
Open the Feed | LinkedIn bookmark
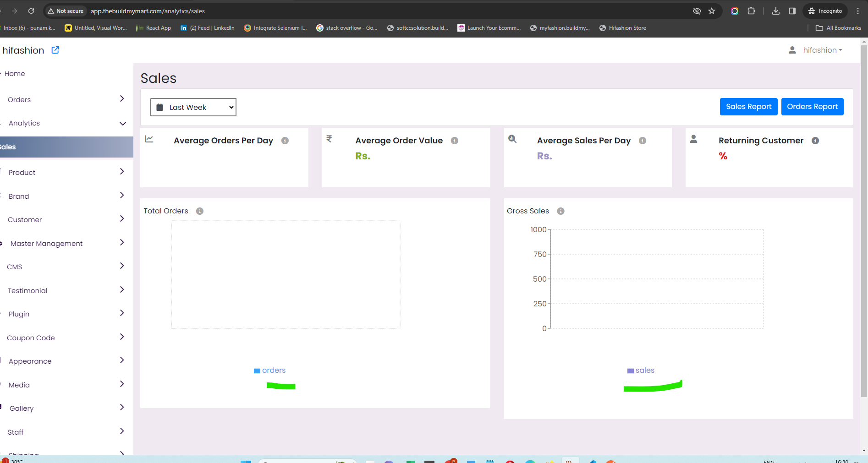pyautogui.click(x=208, y=28)
